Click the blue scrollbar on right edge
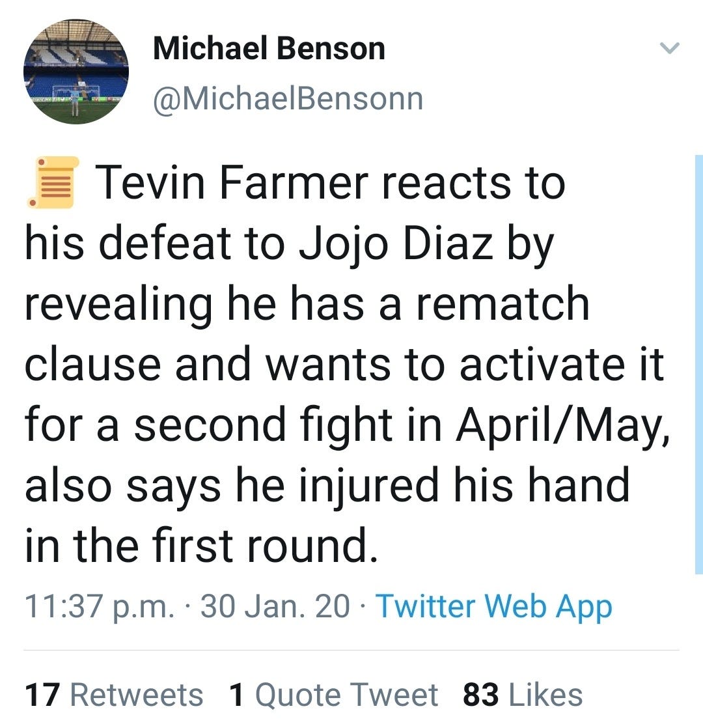The image size is (703, 728). (x=698, y=365)
